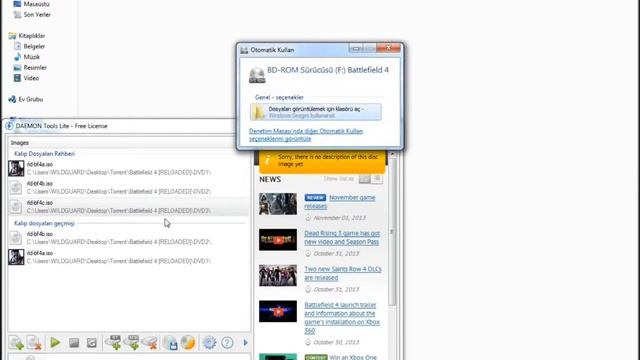640x360 pixels.
Task: Click the Kalıp dosyaları geçmişi section header
Action: coord(44,223)
